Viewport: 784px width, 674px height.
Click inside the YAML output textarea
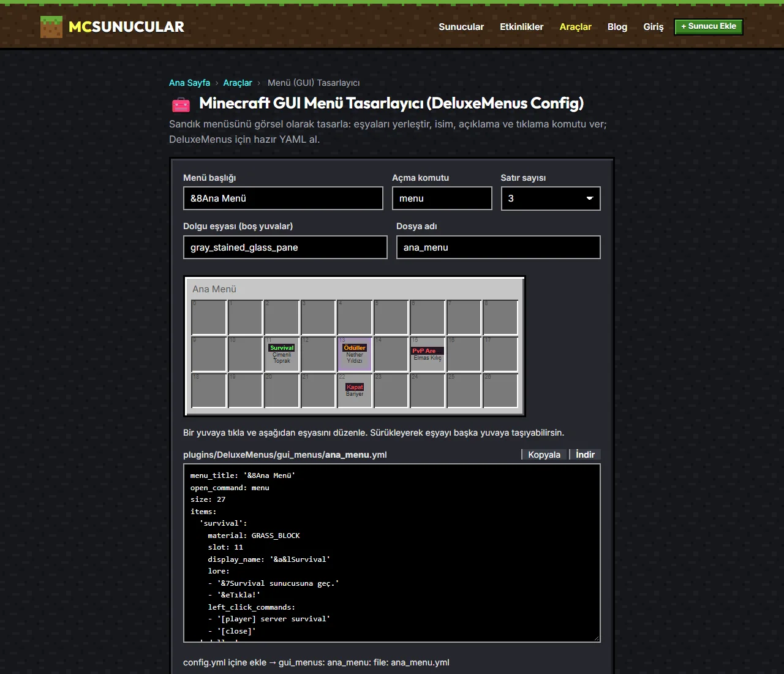[x=392, y=553]
